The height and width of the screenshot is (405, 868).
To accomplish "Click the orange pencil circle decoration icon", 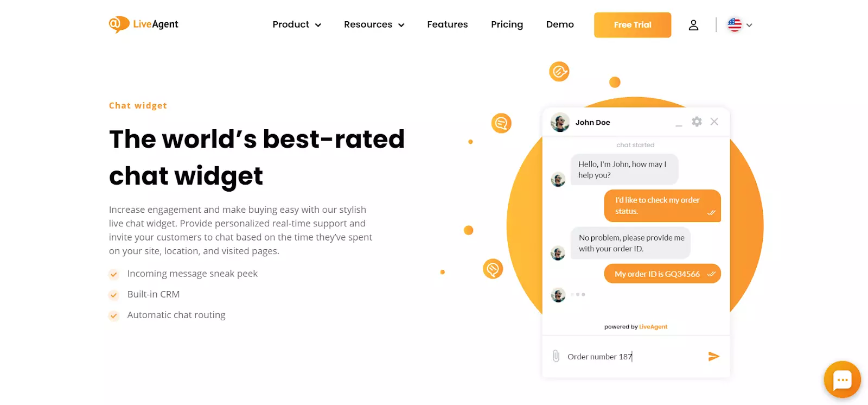I will [x=560, y=71].
